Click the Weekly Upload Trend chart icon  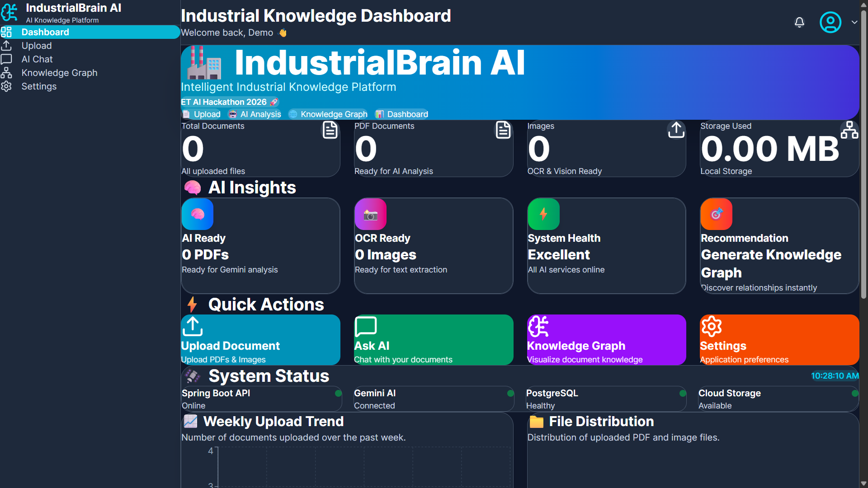click(x=190, y=422)
